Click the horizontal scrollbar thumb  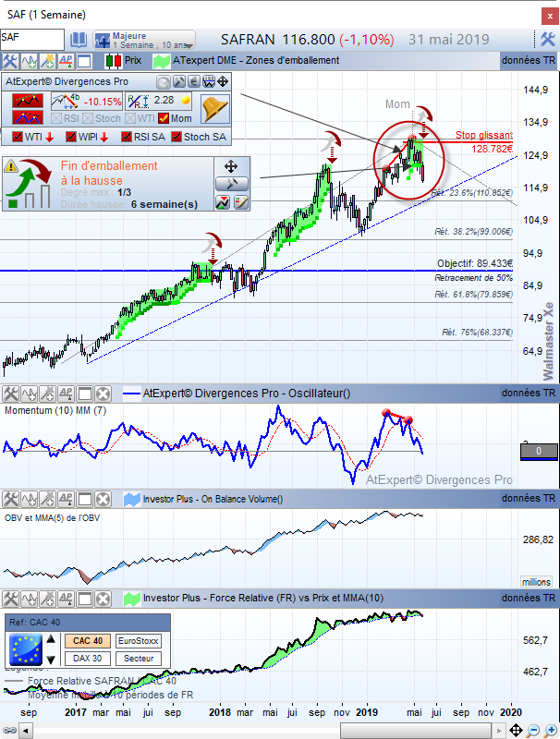[x=416, y=732]
